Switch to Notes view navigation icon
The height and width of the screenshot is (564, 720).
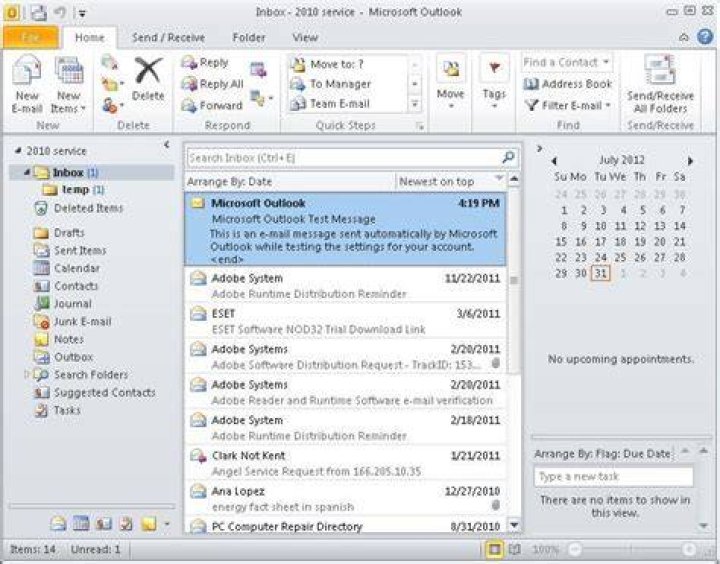pyautogui.click(x=149, y=524)
